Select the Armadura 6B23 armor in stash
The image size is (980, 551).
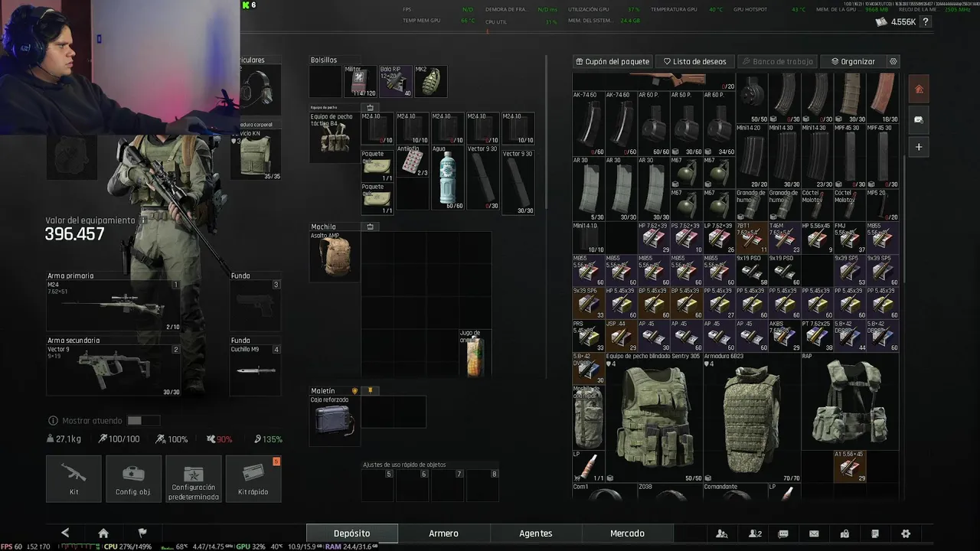click(752, 417)
